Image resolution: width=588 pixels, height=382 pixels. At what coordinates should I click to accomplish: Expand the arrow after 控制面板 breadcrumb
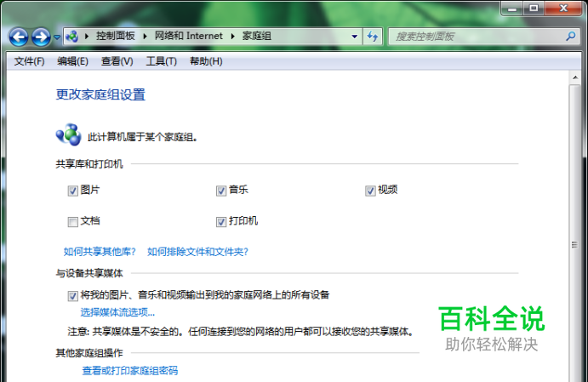coord(146,37)
